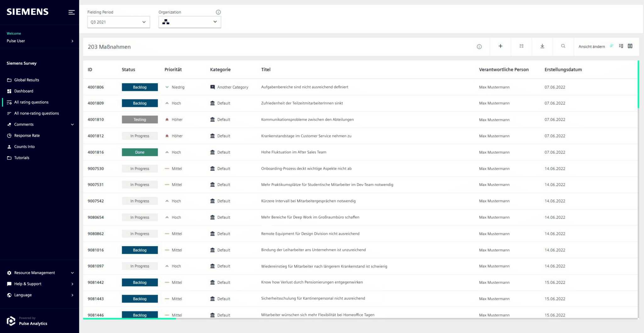The width and height of the screenshot is (644, 333).
Task: Switch to the list view layout
Action: pyautogui.click(x=612, y=46)
